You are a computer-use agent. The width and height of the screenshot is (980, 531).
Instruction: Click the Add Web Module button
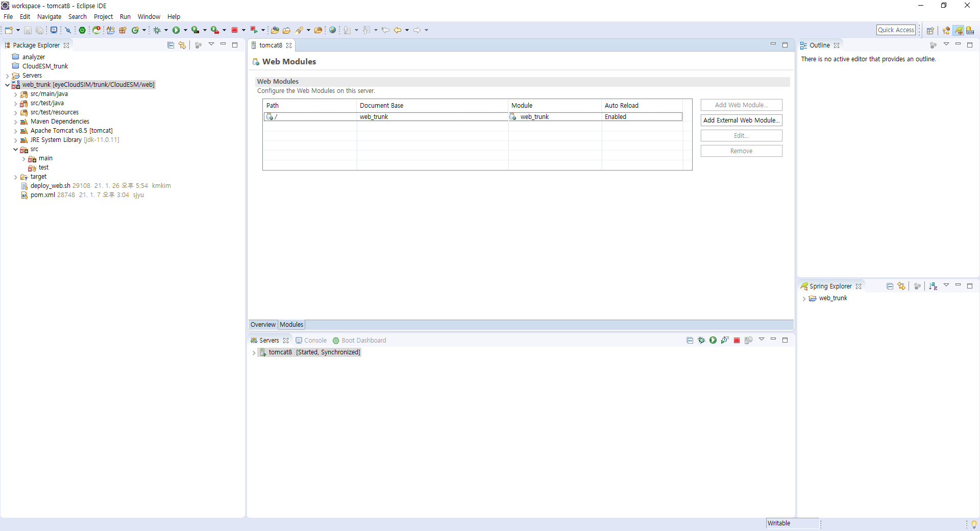[741, 105]
